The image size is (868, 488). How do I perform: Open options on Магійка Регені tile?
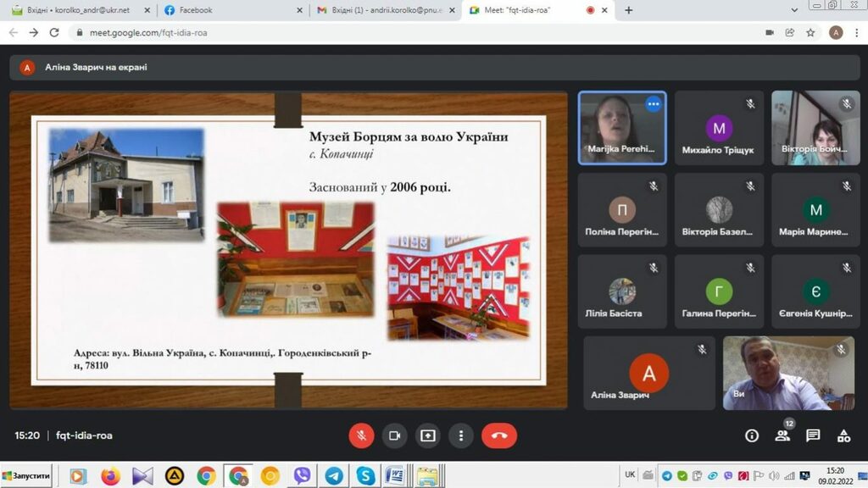(653, 104)
